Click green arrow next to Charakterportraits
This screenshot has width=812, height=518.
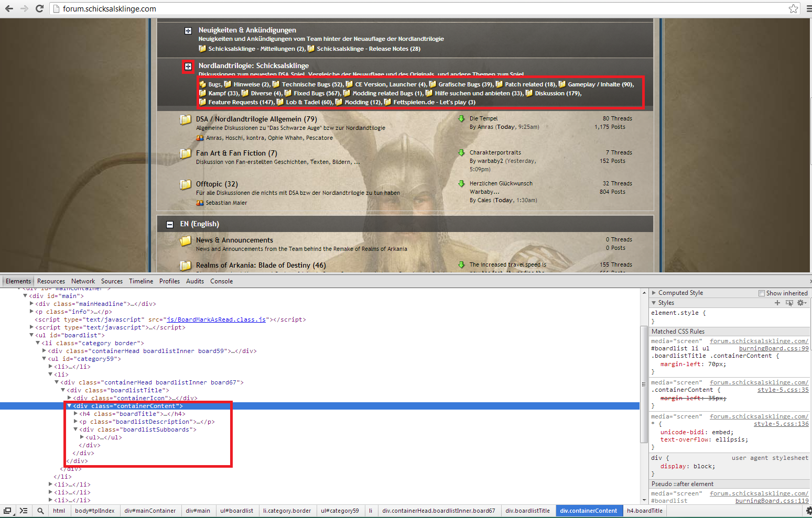point(461,152)
